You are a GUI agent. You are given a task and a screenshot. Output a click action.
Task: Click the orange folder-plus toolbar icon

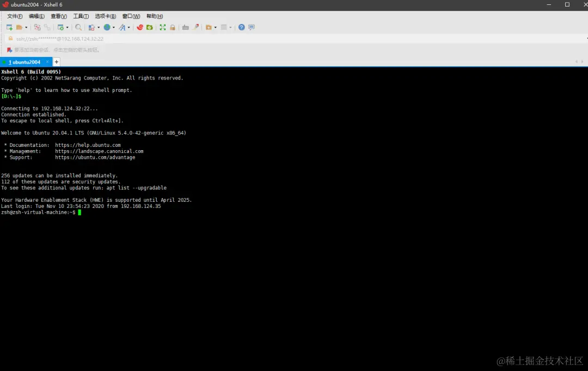[x=209, y=27]
